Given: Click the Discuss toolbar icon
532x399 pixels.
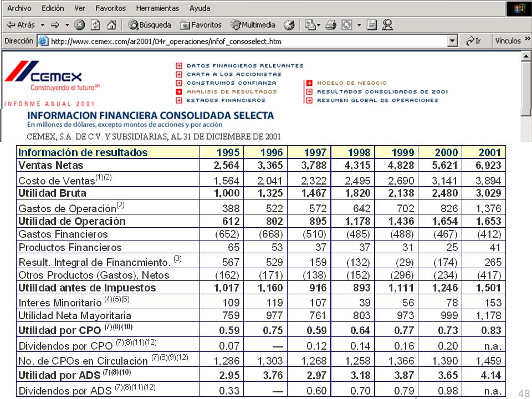Looking at the screenshot, I should [372, 25].
